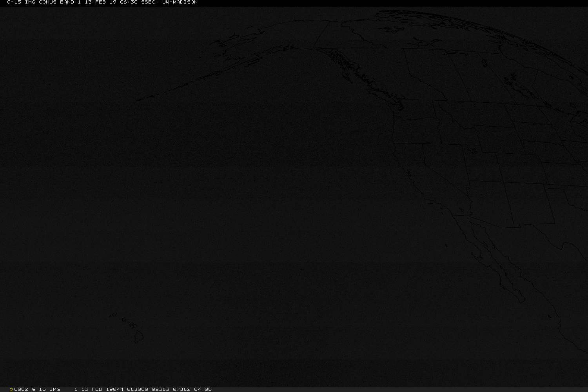Click the '02383' value in footer
The image size is (588, 392).
[x=160, y=389]
